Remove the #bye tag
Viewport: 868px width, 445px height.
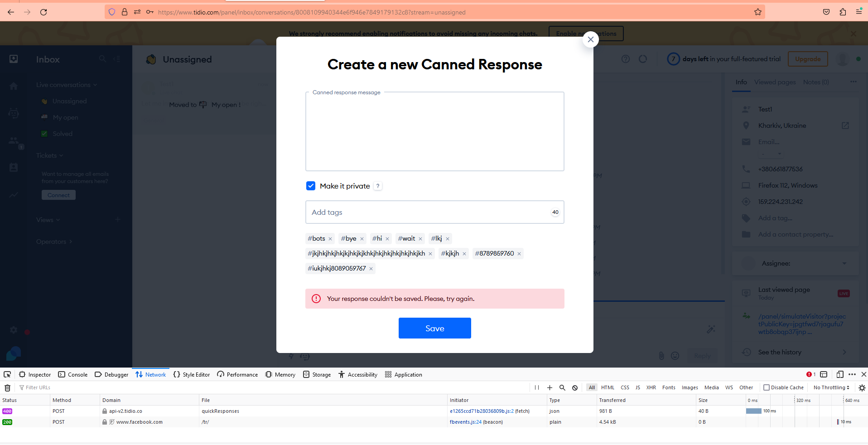tap(362, 239)
